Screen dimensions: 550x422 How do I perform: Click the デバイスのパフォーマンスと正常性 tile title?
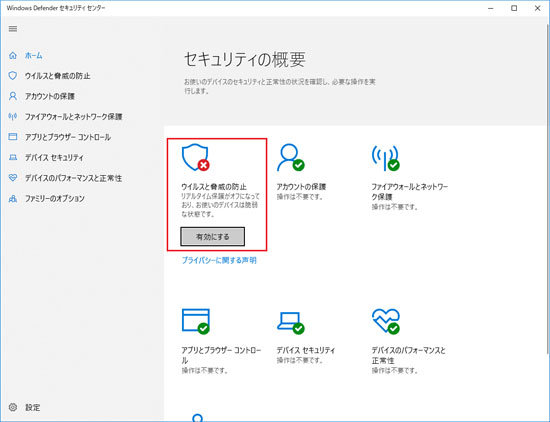coord(409,355)
